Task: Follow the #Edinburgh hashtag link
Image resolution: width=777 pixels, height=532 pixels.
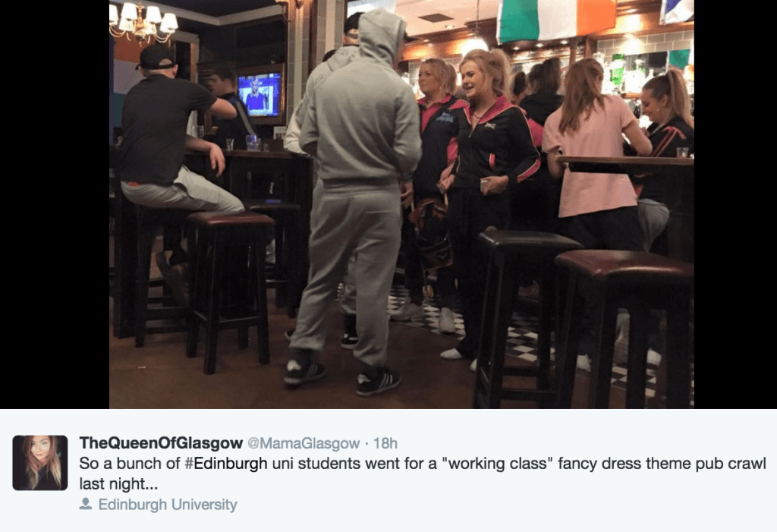Action: pos(226,464)
